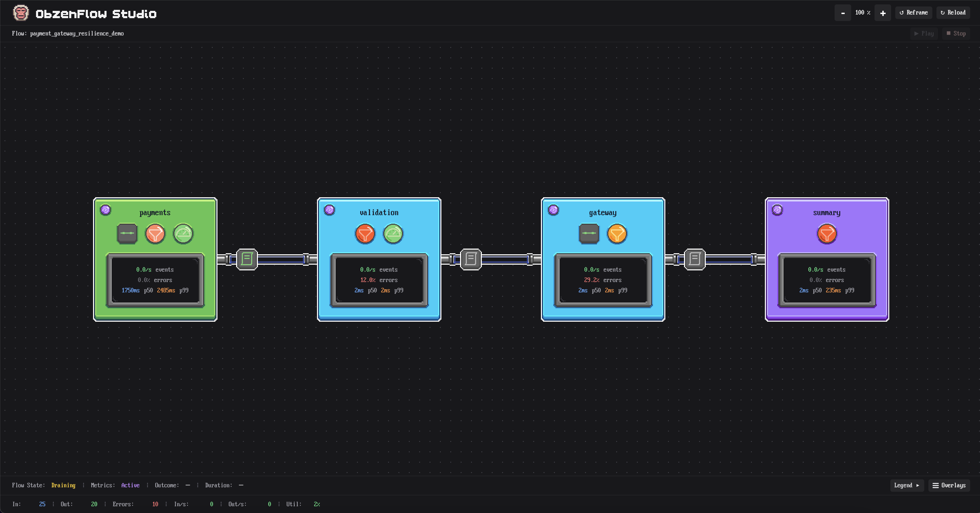The image size is (980, 513).
Task: Click the Draining flow state label
Action: point(63,485)
